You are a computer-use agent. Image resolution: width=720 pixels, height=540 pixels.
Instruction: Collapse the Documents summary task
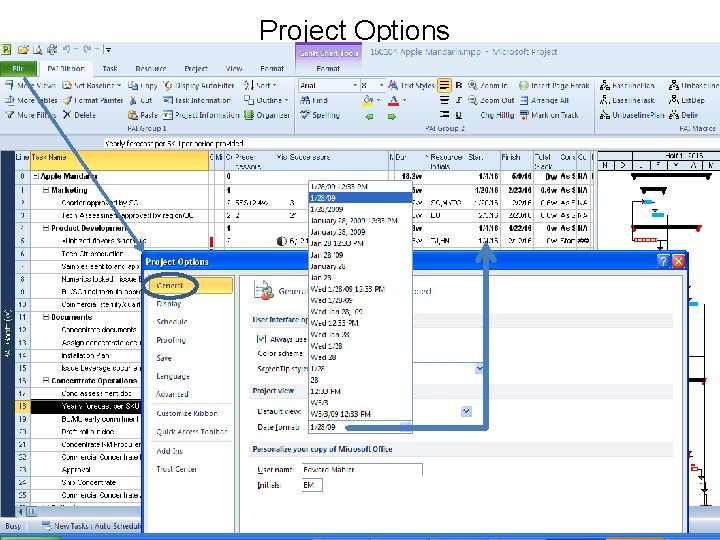tap(46, 317)
